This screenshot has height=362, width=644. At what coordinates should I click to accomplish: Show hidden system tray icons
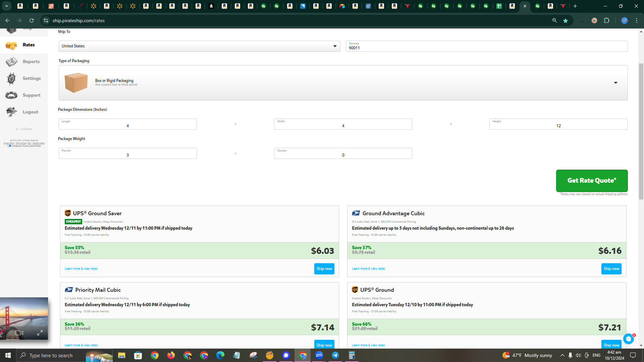point(562,355)
